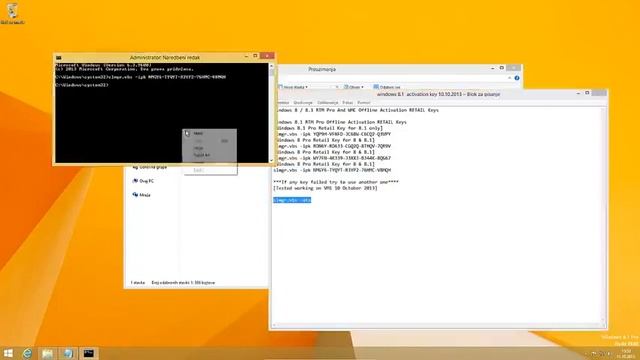
Task: Click 'Tested working on VMS 10 October 2013' line
Action: pos(325,188)
